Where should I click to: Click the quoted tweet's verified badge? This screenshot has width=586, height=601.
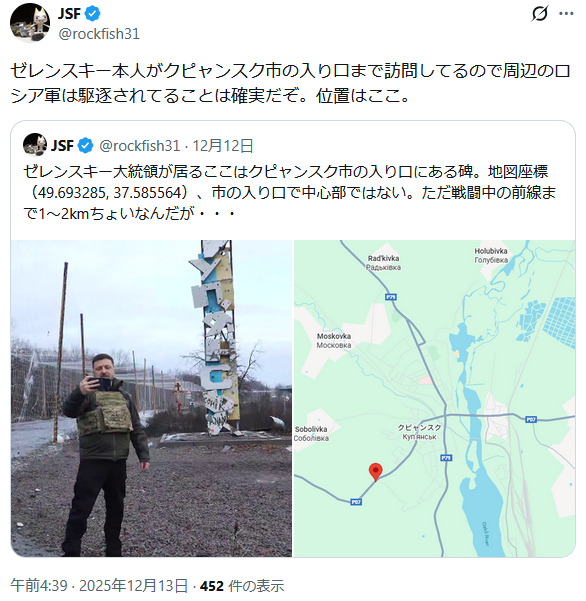[85, 146]
